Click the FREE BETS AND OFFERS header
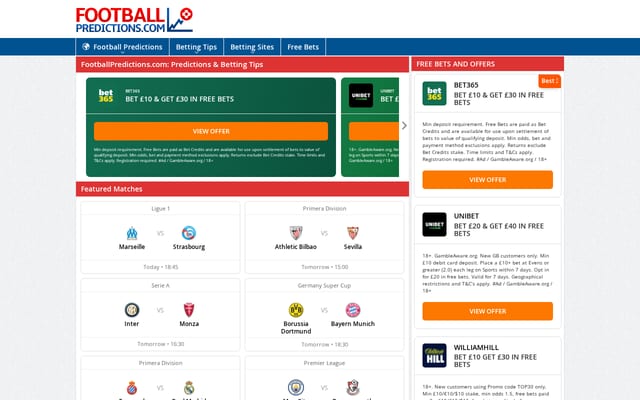 tap(488, 64)
